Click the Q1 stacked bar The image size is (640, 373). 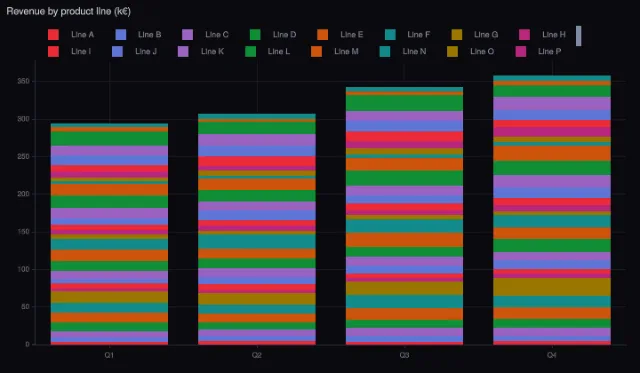(x=109, y=234)
